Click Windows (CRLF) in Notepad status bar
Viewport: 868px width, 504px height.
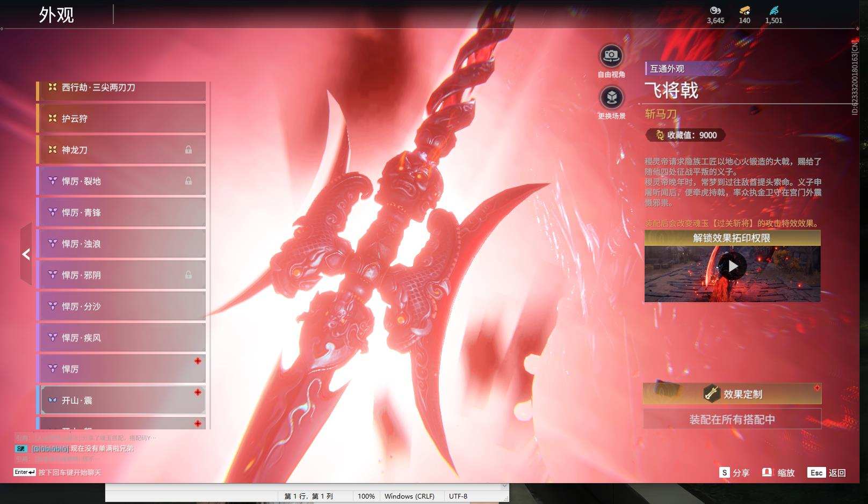pos(409,496)
